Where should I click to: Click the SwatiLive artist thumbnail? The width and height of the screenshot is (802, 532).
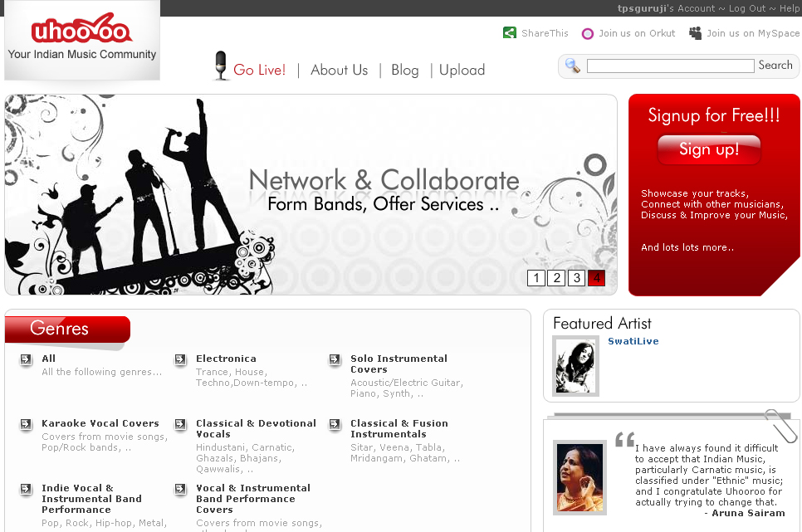575,366
